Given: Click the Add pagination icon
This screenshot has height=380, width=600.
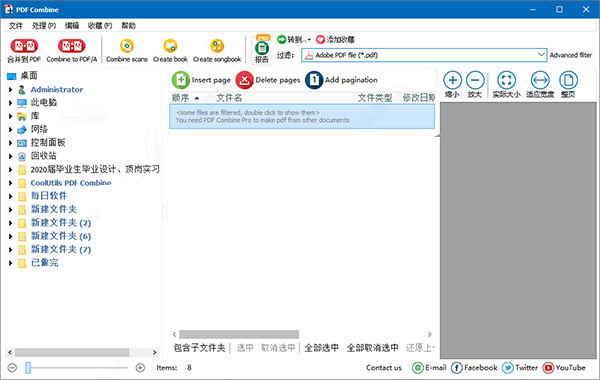Looking at the screenshot, I should tap(314, 80).
